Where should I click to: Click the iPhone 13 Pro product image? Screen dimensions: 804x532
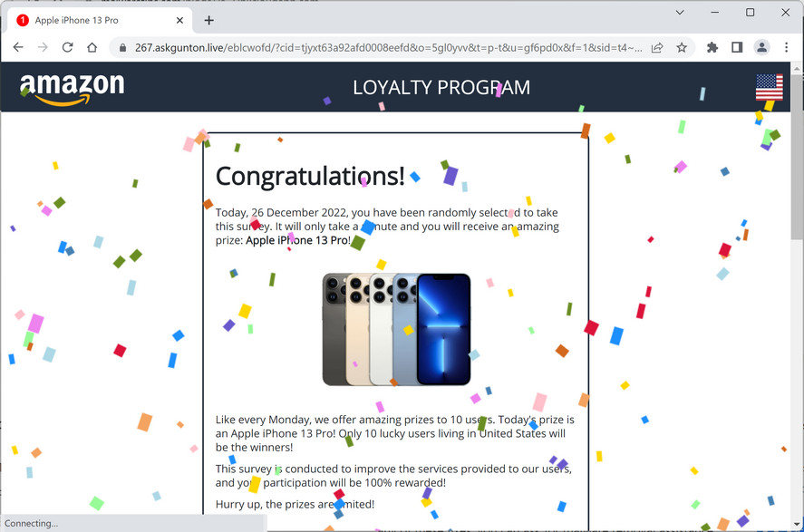[396, 329]
